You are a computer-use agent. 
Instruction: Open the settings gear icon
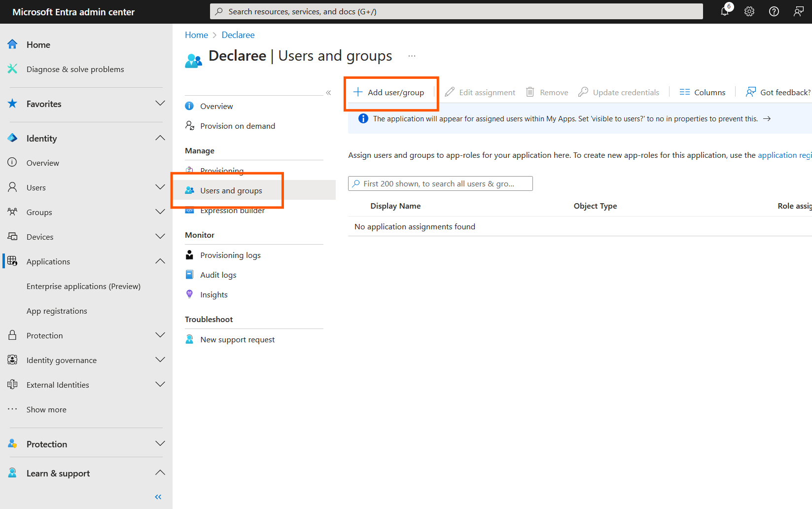[749, 11]
